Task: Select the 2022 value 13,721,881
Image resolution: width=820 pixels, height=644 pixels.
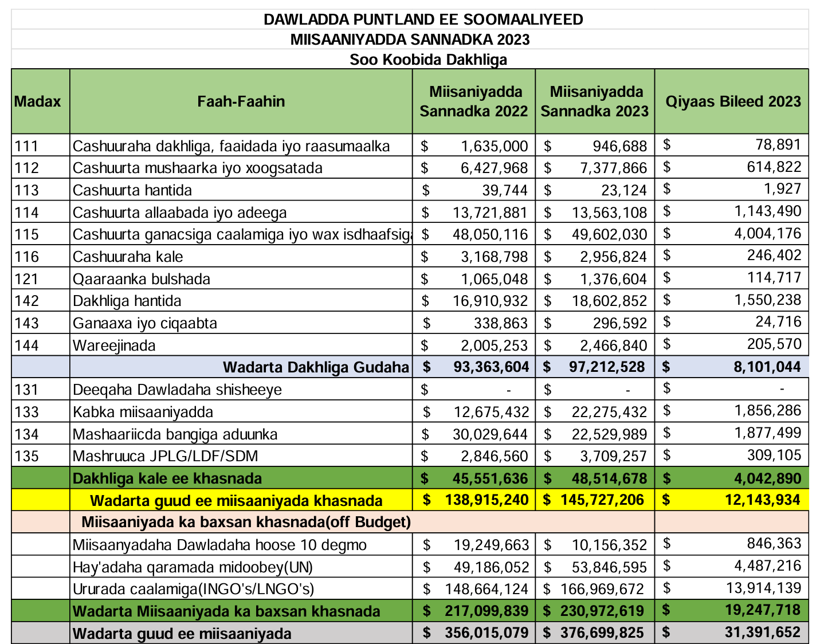Action: [x=489, y=213]
